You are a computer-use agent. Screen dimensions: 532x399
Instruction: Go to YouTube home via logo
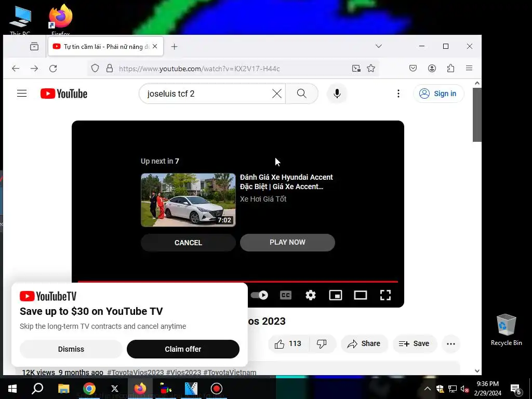64,94
